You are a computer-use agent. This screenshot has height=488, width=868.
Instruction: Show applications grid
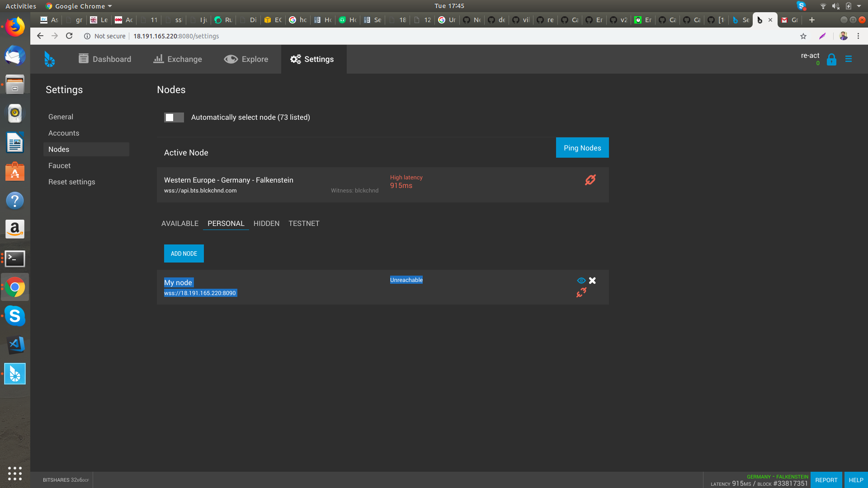click(x=15, y=473)
